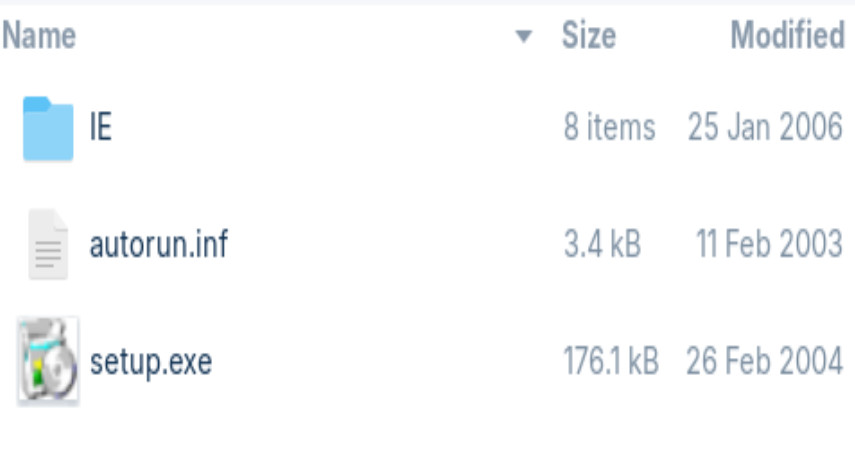Viewport: 855px width, 475px height.
Task: Click the 3.4 kB size value
Action: 602,245
